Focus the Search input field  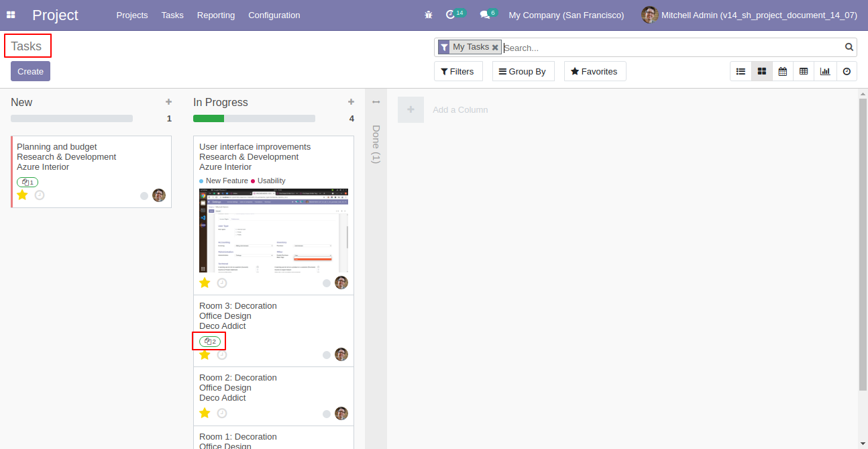[x=672, y=48]
